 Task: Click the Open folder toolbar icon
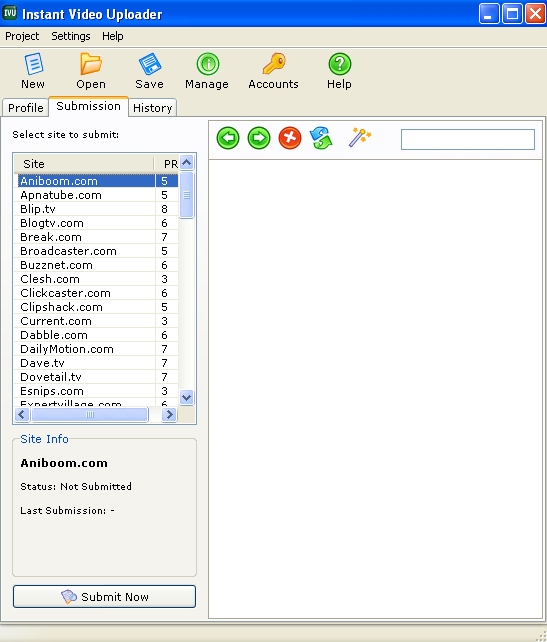[90, 64]
